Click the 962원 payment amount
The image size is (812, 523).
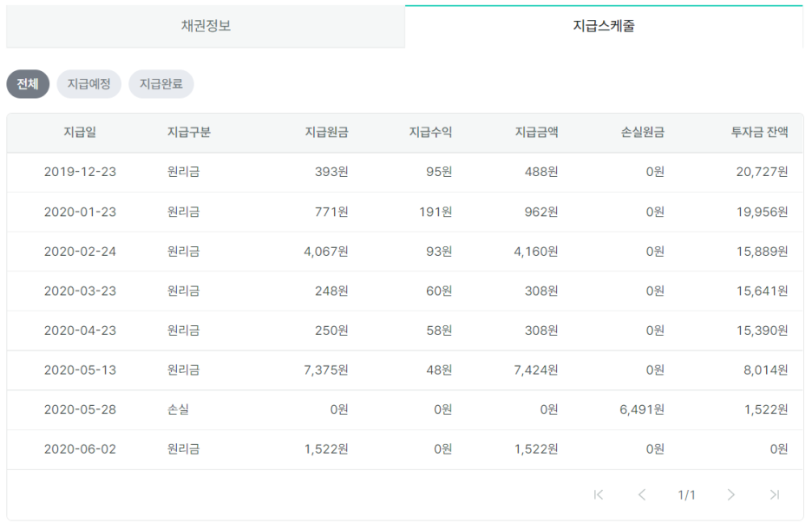tap(541, 212)
